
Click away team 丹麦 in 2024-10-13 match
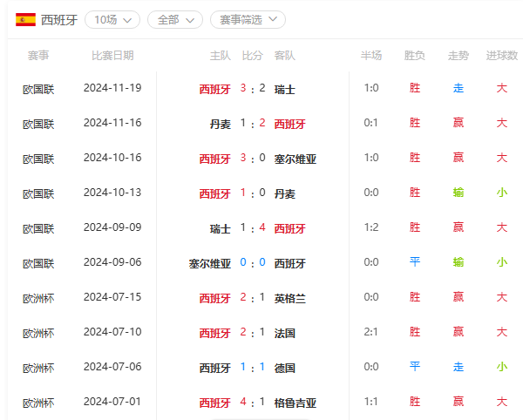point(284,194)
